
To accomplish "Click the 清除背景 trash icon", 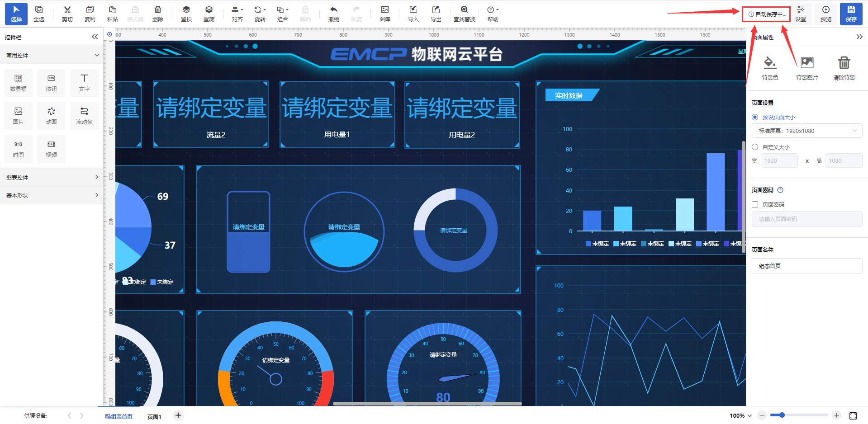I will tap(844, 63).
